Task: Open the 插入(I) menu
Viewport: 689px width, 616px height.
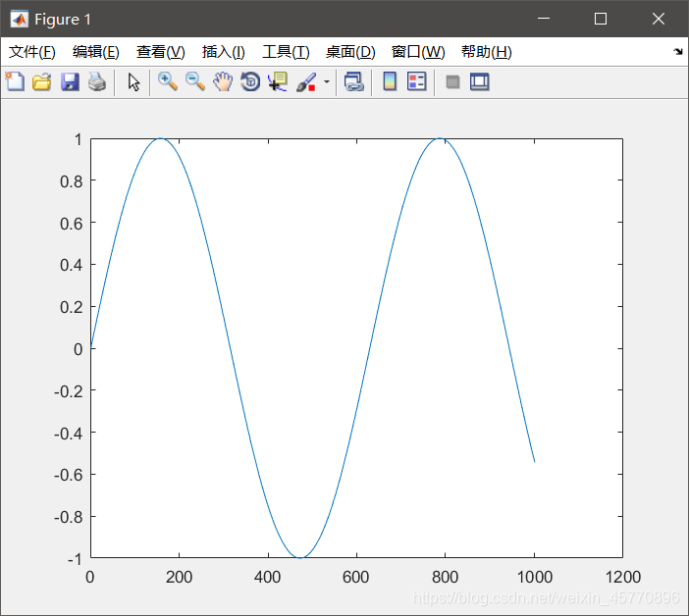Action: coord(223,52)
